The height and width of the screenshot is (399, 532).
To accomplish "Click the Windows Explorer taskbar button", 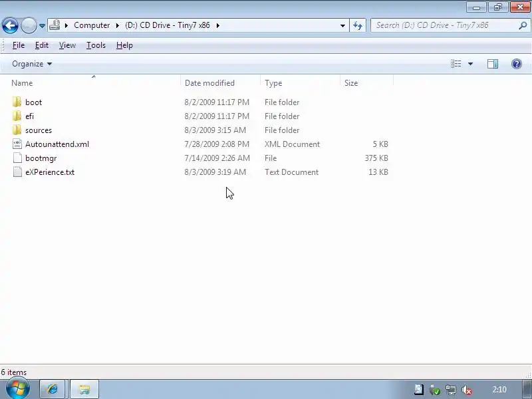I will [x=84, y=389].
